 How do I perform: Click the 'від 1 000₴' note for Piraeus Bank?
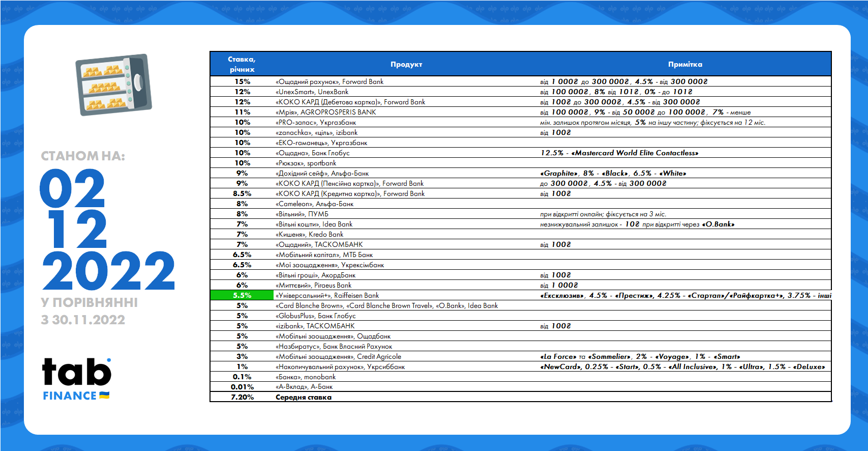tap(559, 285)
